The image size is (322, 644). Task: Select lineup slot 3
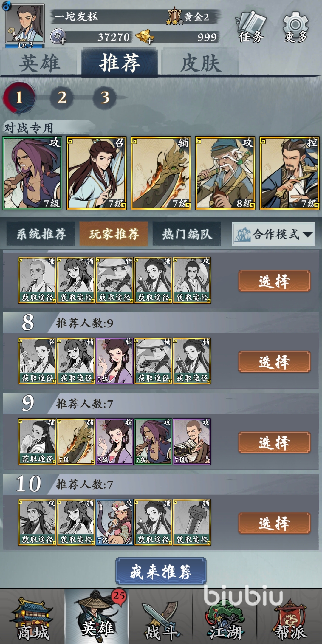105,97
